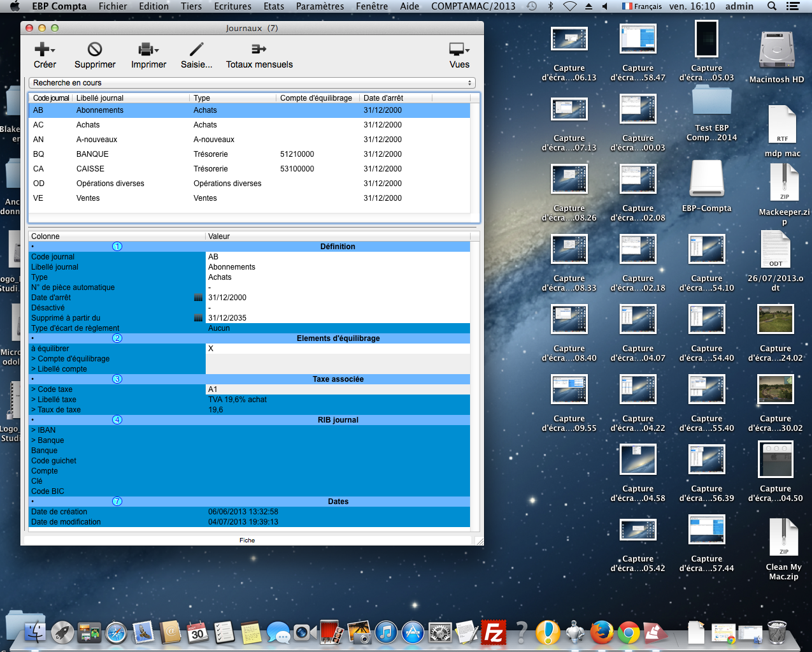Select the VE Ventes journal row
The width and height of the screenshot is (812, 652).
point(250,198)
